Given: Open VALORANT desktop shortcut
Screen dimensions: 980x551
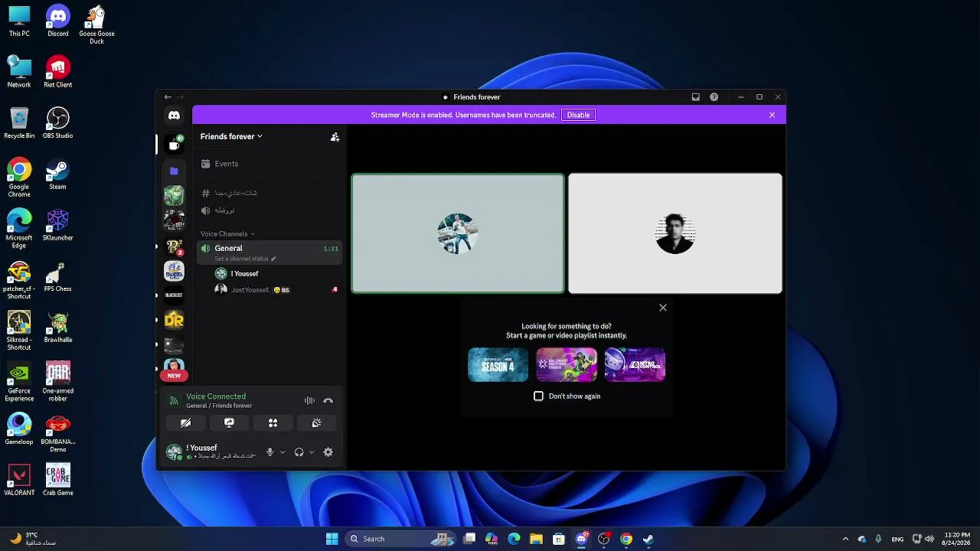Looking at the screenshot, I should coord(19,480).
